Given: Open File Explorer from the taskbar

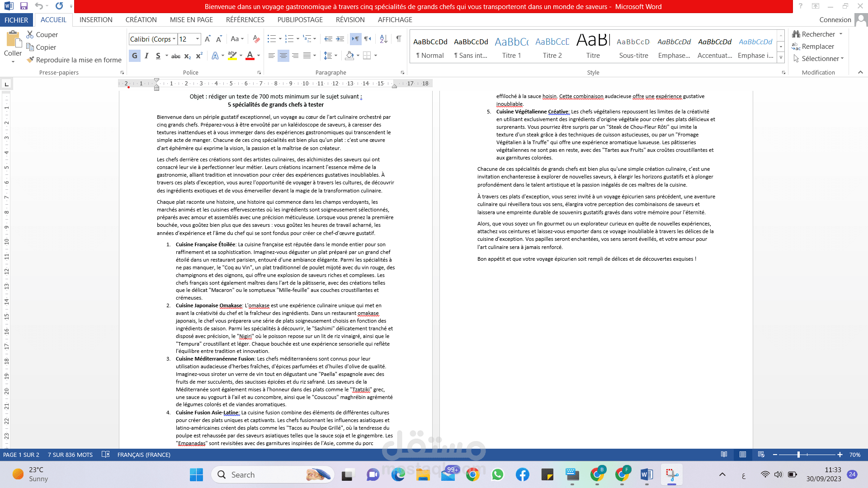Looking at the screenshot, I should (x=423, y=475).
